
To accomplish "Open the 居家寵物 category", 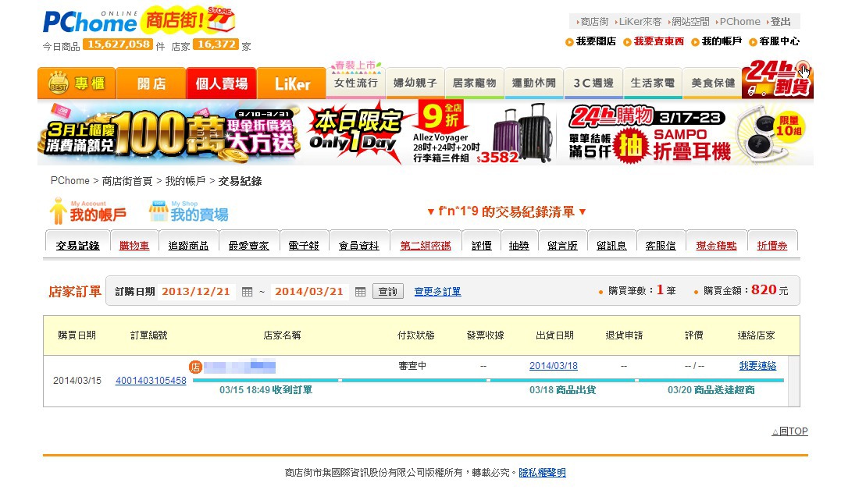I will pyautogui.click(x=475, y=83).
